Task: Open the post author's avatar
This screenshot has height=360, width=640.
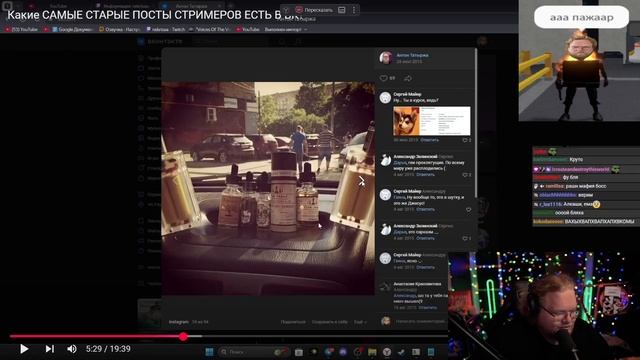Action: click(386, 58)
